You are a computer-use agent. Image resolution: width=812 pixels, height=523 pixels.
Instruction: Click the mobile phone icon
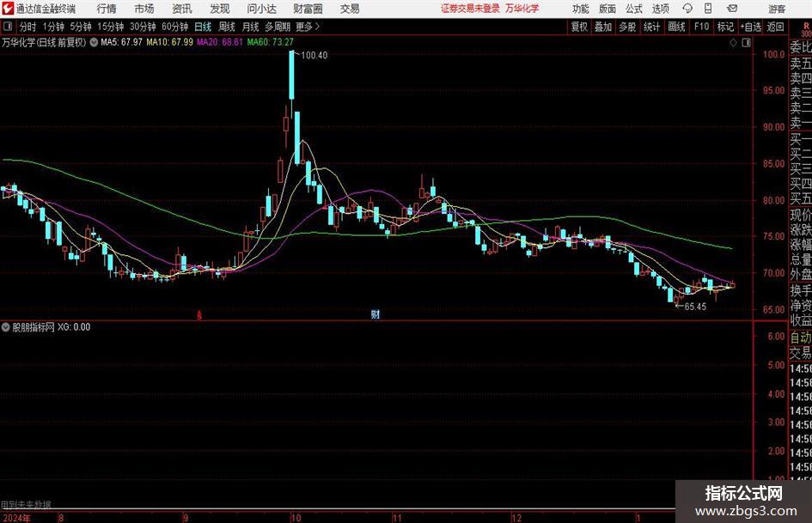[x=708, y=9]
